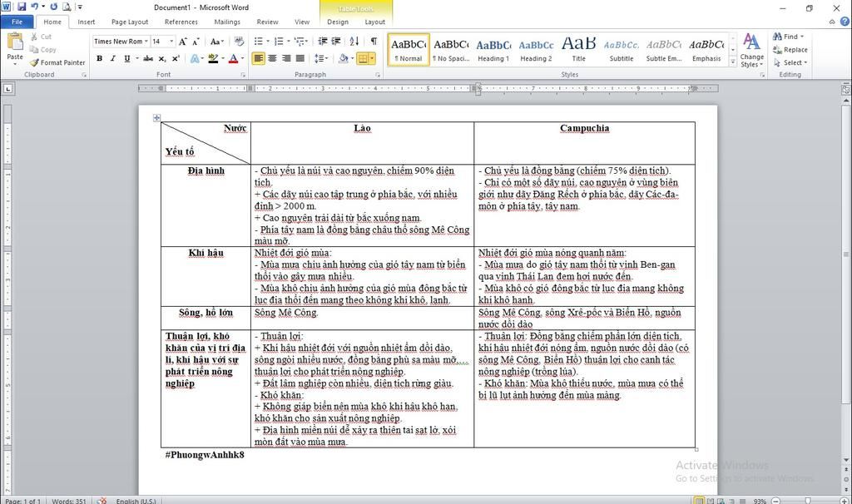This screenshot has height=504, width=852.
Task: Apply text effects to selection
Action: point(195,58)
